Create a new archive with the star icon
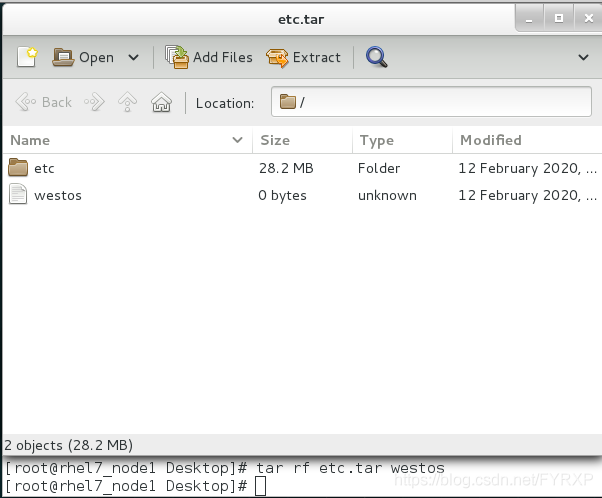 point(27,57)
